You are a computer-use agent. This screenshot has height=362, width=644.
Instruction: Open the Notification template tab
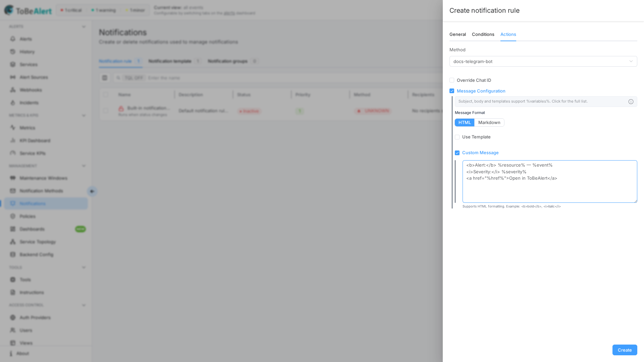[x=175, y=61]
